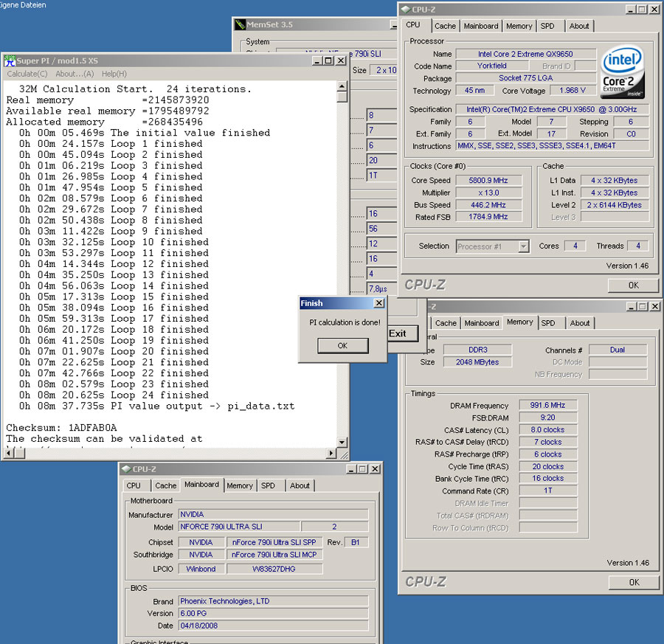The height and width of the screenshot is (644, 664).
Task: Click the PI value output pi_data.txt line
Action: click(x=156, y=406)
